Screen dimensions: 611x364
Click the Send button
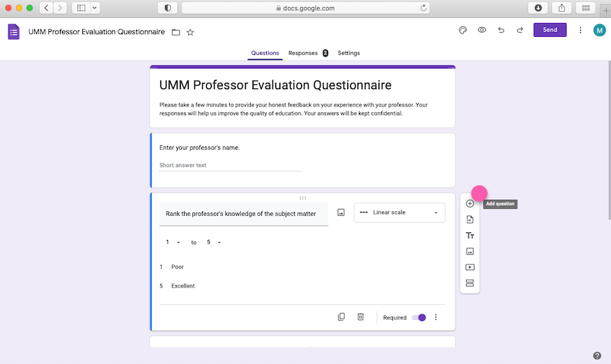[x=550, y=30]
